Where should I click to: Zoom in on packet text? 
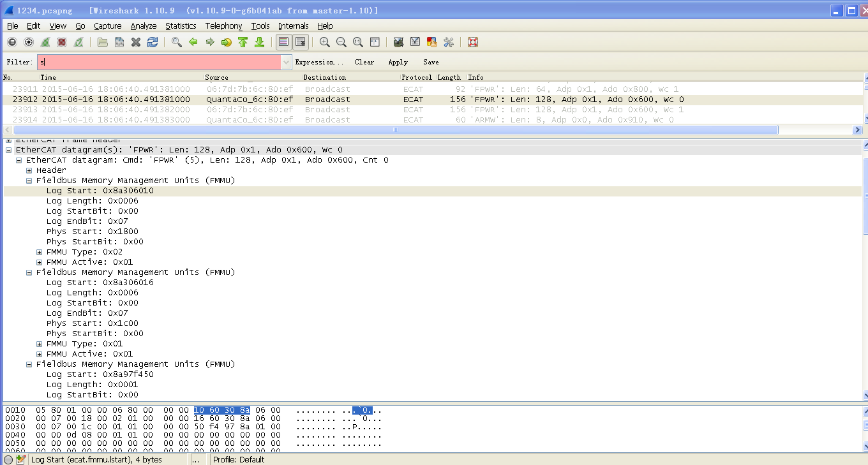tap(325, 42)
